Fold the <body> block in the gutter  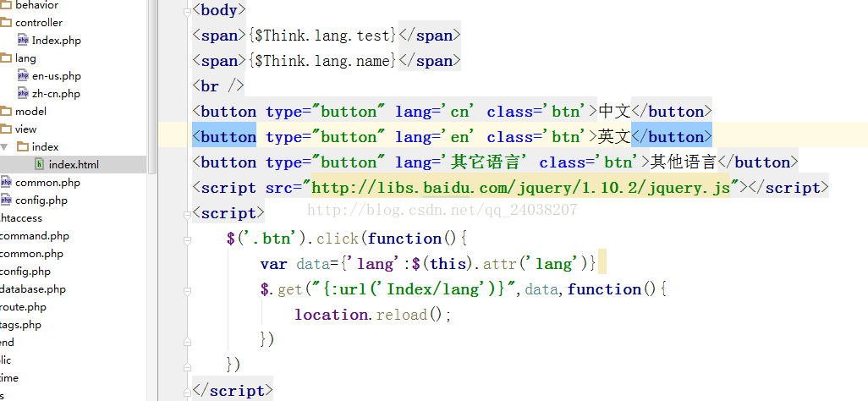click(x=188, y=10)
